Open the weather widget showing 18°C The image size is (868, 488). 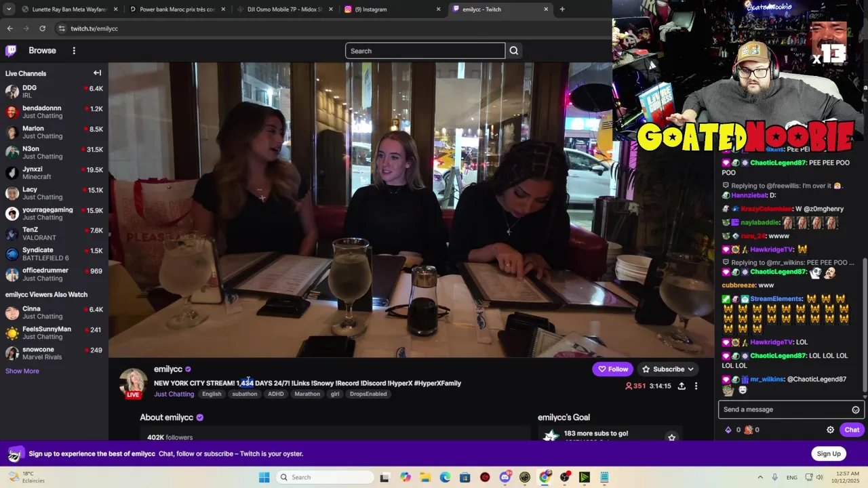pos(26,477)
